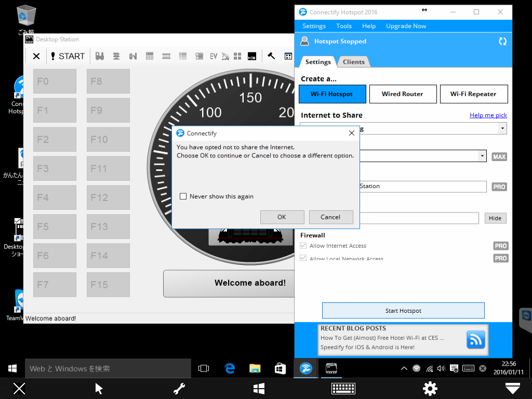Switch to the Clients tab
The height and width of the screenshot is (399, 532).
pyautogui.click(x=353, y=62)
